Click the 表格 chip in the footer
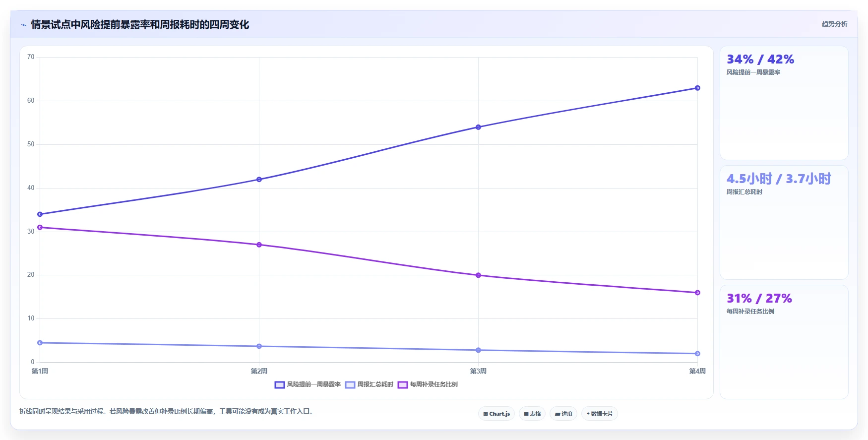868x440 pixels. pos(532,414)
